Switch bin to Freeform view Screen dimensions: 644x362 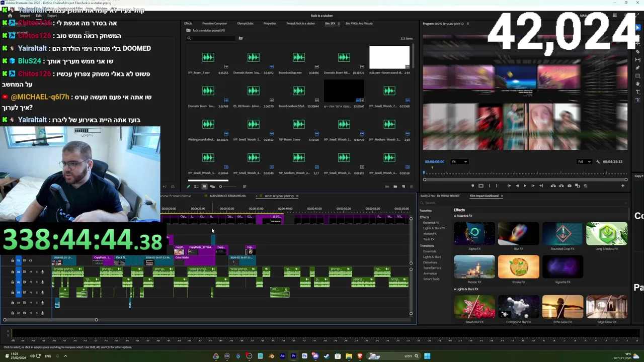[212, 187]
